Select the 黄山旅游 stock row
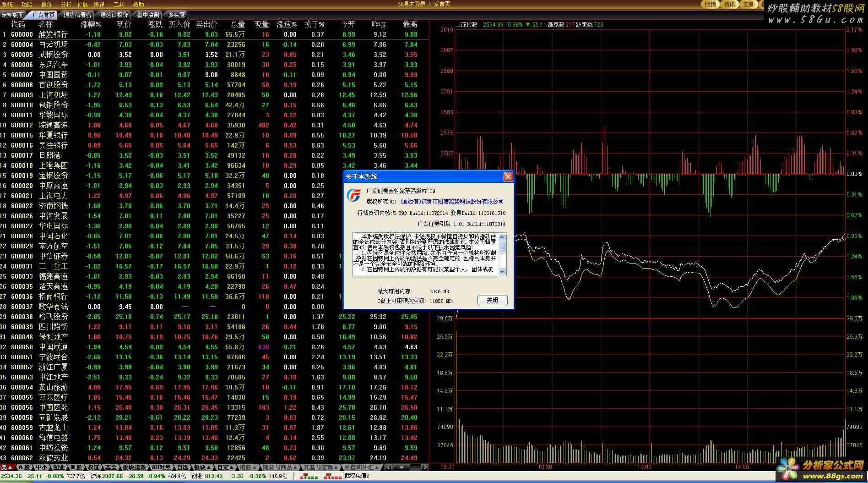The image size is (868, 483). click(214, 387)
